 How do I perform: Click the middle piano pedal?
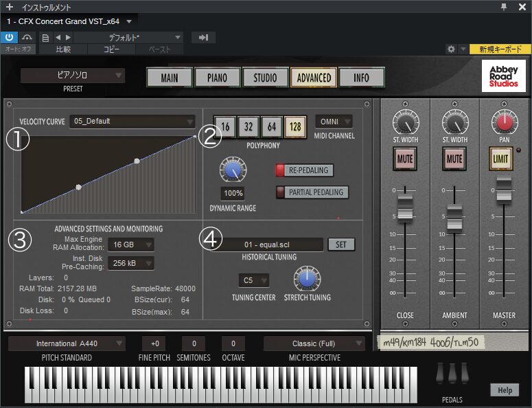point(452,374)
